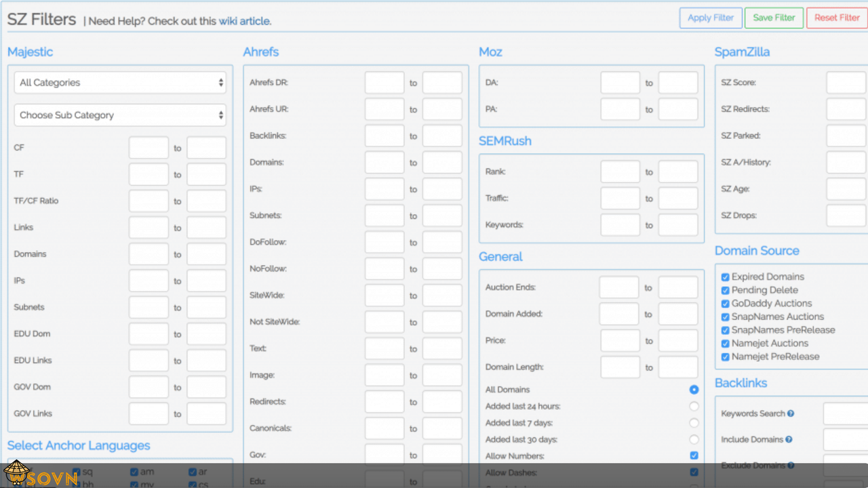Click the Ahrefs Image minimum field
The height and width of the screenshot is (488, 868).
[384, 375]
